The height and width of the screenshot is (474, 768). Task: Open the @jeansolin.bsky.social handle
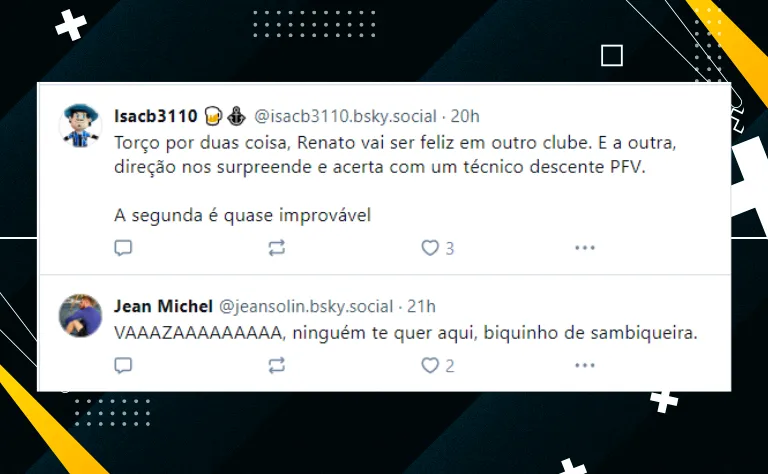point(306,306)
